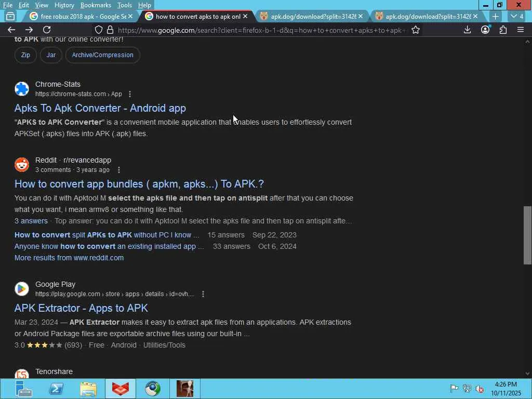Screen dimensions: 532x399
Task: Open Action Center flag tray icon
Action: pyautogui.click(x=454, y=388)
